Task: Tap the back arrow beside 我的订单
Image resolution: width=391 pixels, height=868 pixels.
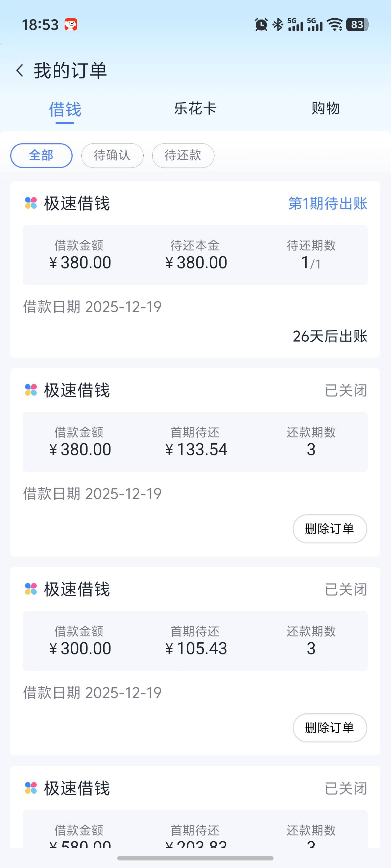Action: point(20,71)
